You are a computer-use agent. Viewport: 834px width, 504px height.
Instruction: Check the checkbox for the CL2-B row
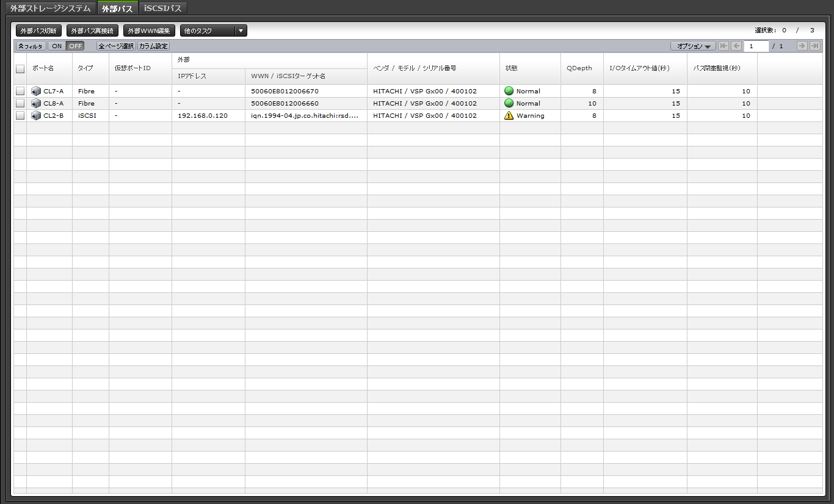click(x=20, y=115)
